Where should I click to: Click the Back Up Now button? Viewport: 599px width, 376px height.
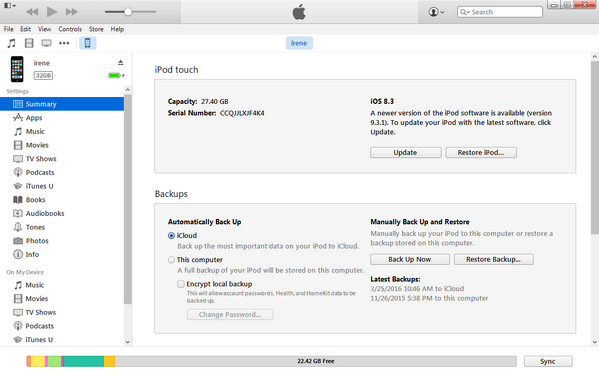[x=410, y=259]
